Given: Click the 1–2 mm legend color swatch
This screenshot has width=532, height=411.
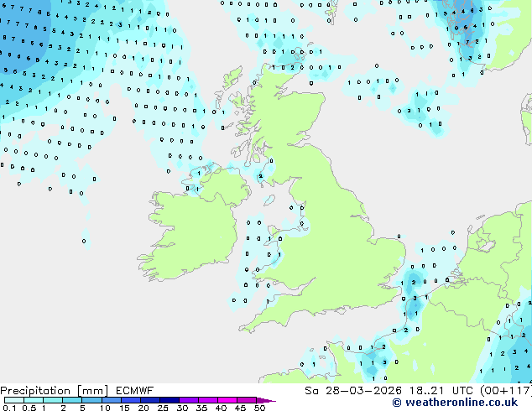Looking at the screenshot, I should pyautogui.click(x=53, y=400).
